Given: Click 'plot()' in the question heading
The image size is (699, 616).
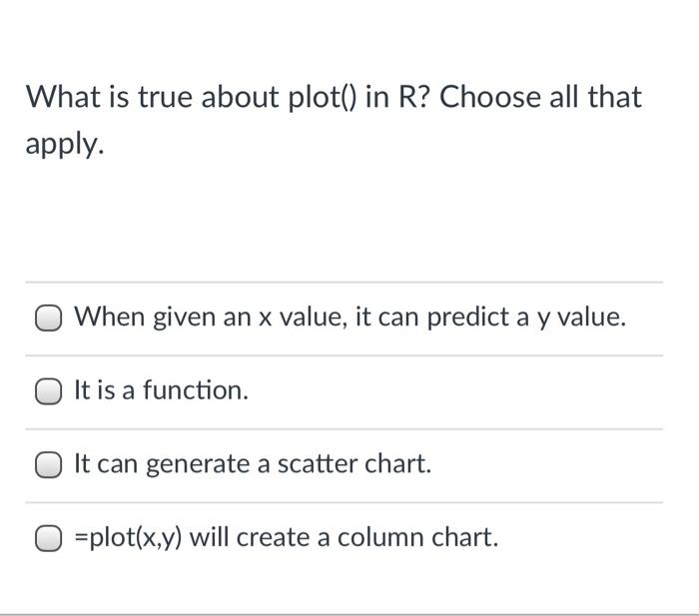Looking at the screenshot, I should pos(316,99).
